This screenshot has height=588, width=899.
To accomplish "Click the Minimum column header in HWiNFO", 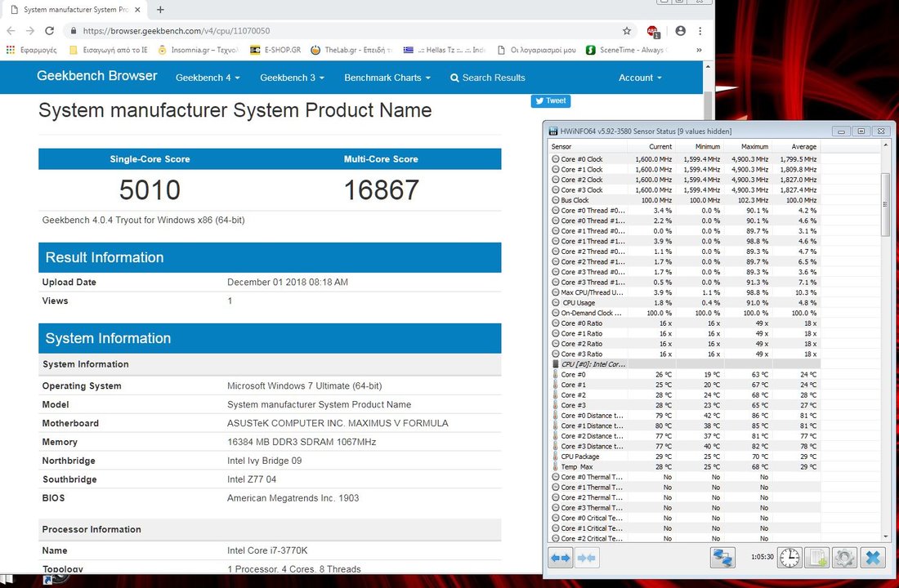I will [699, 147].
